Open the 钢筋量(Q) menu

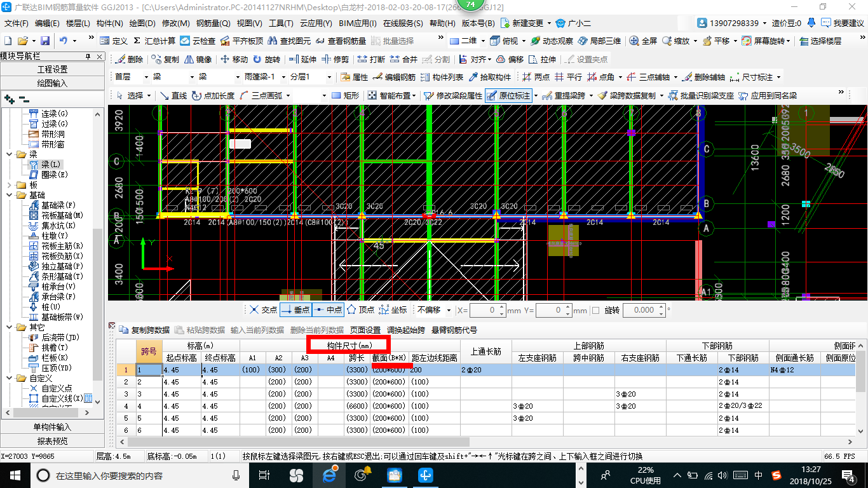coord(214,24)
